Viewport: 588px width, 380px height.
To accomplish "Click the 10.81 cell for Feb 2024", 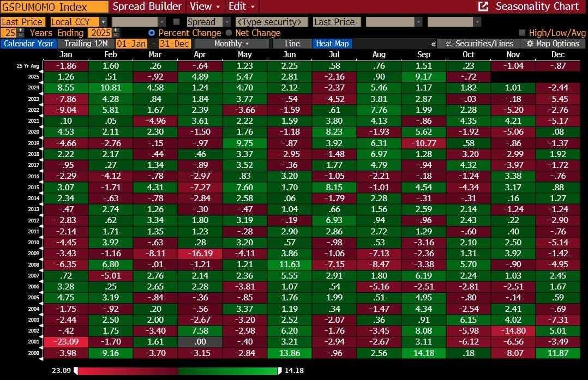I will [110, 88].
